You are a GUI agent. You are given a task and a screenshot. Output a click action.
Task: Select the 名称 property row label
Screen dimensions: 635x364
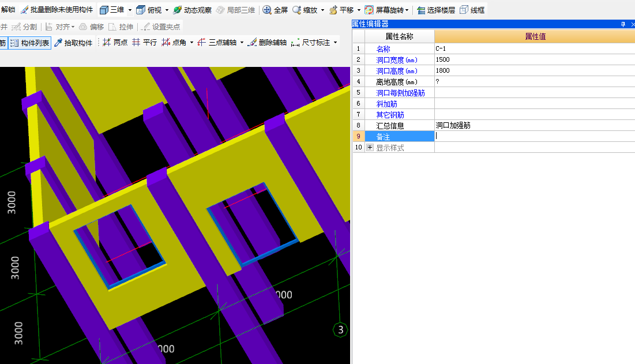tap(383, 49)
